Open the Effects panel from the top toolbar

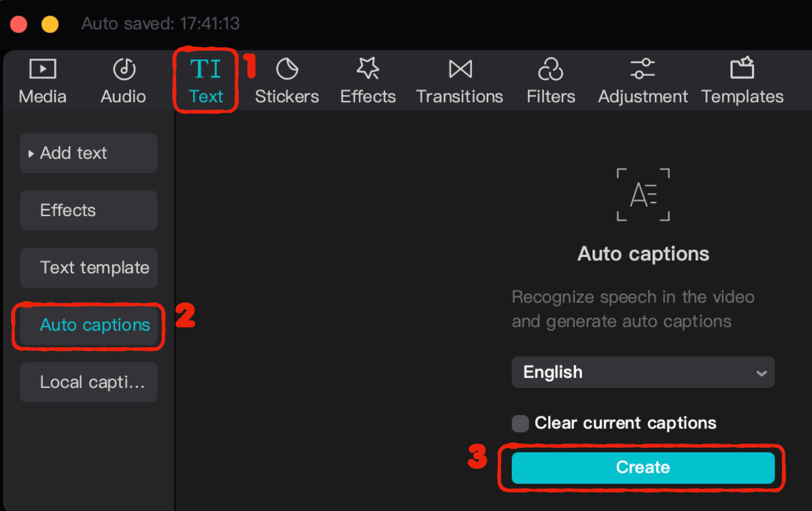pyautogui.click(x=367, y=80)
